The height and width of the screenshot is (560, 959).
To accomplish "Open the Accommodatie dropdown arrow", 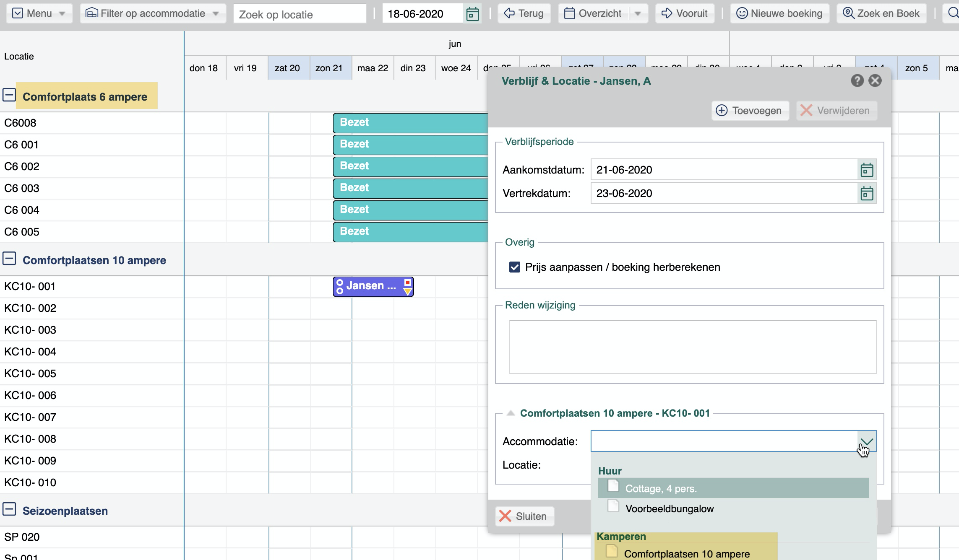I will (867, 441).
